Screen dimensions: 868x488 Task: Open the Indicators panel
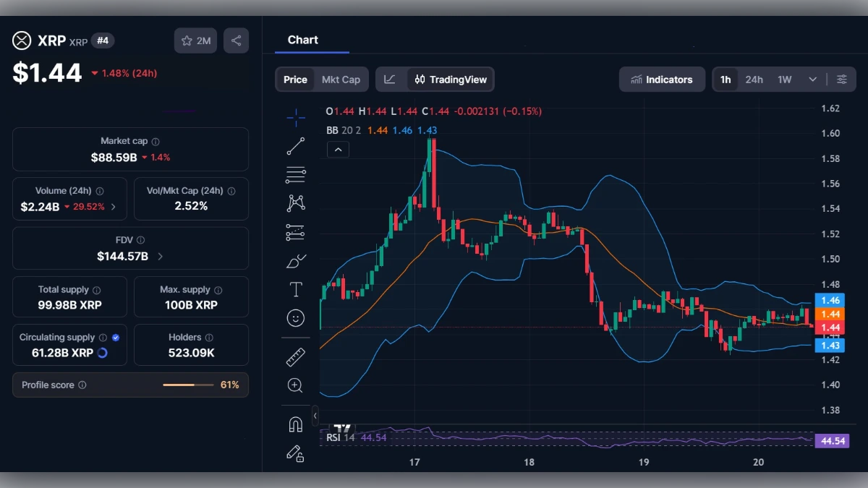pyautogui.click(x=661, y=80)
